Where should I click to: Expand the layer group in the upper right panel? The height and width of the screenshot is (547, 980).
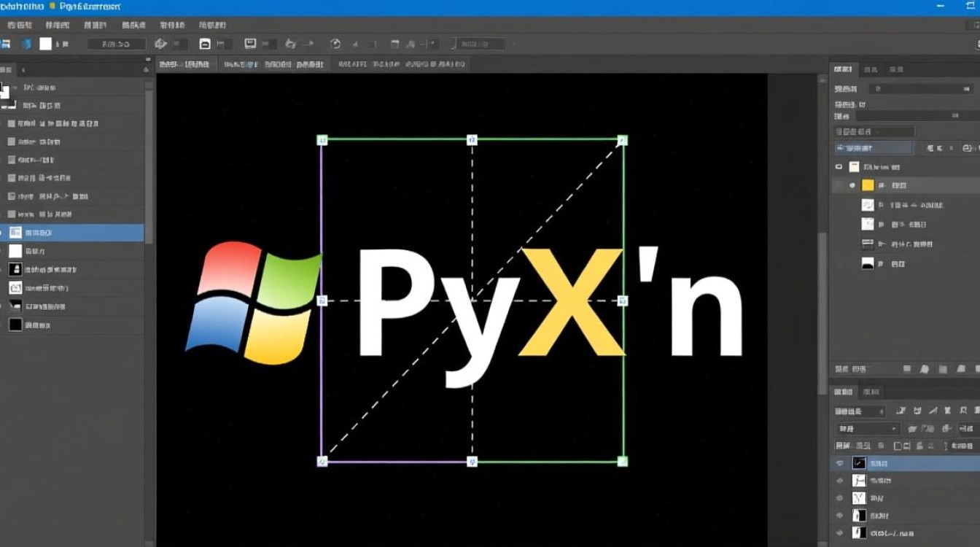pos(839,166)
